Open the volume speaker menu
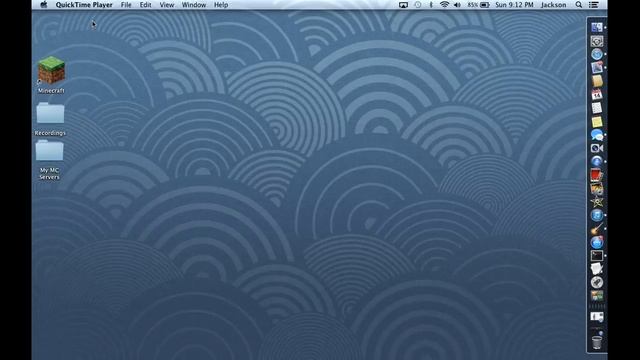 (457, 5)
